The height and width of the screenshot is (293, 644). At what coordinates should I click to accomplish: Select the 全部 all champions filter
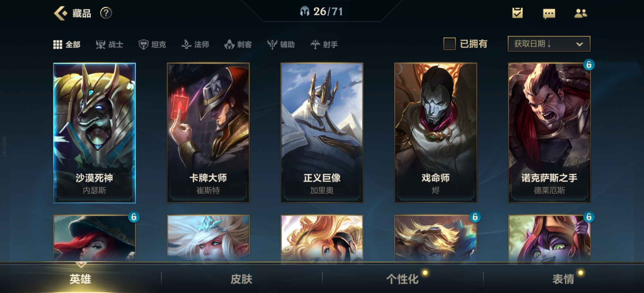click(x=67, y=44)
